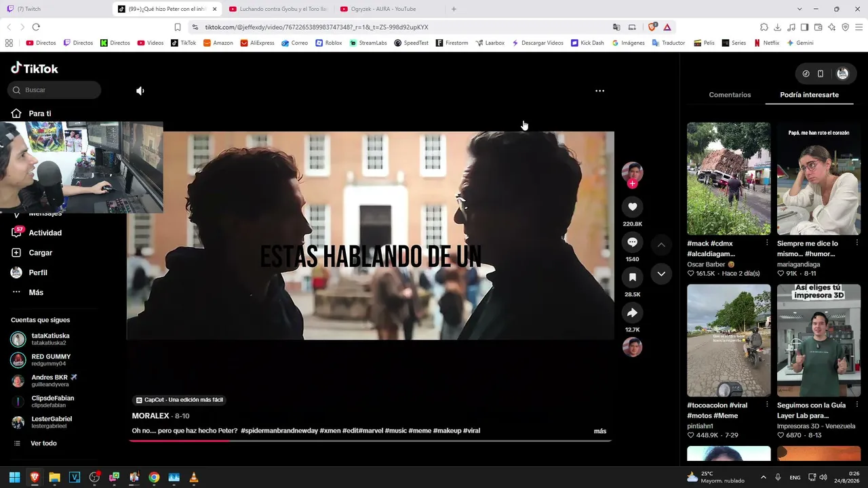This screenshot has width=868, height=488.
Task: Open browser downloads
Action: [778, 27]
